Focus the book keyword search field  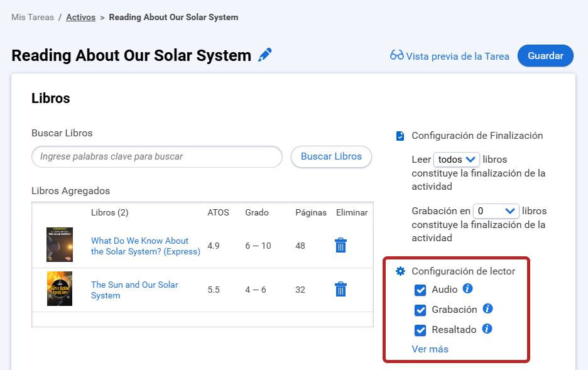(x=157, y=156)
